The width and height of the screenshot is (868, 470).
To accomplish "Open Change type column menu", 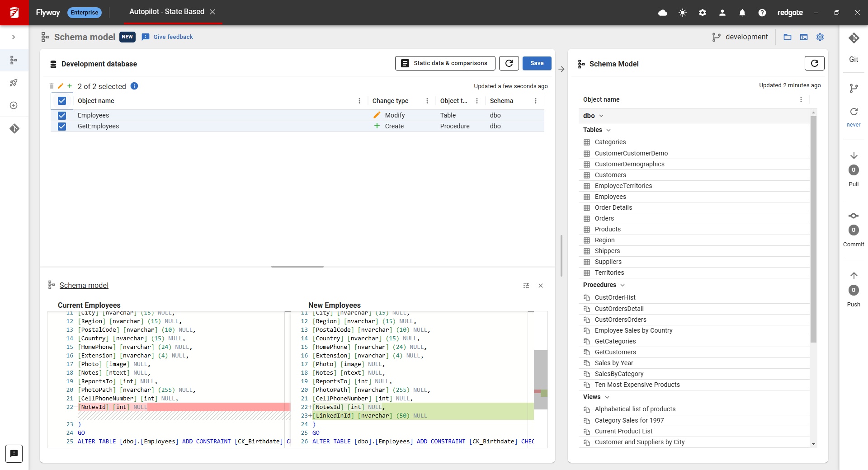I will pyautogui.click(x=427, y=101).
